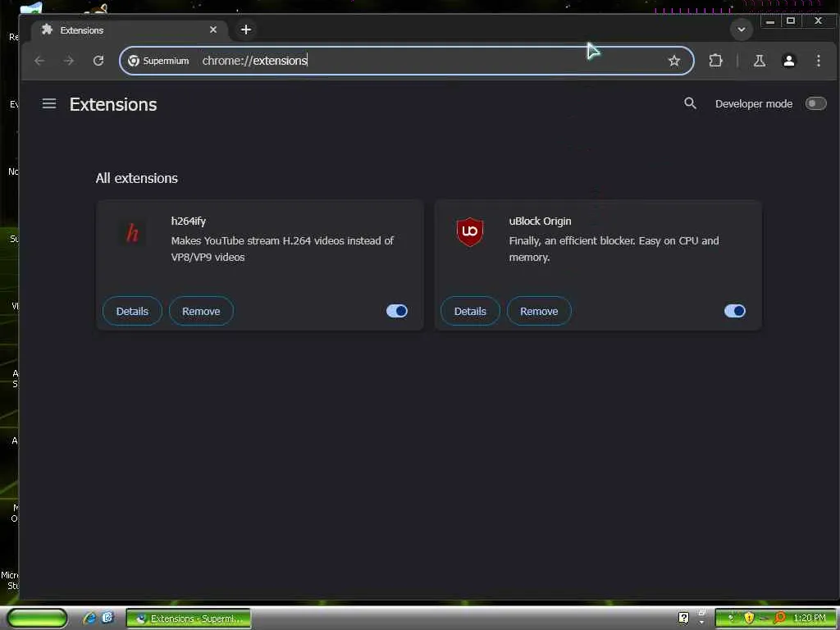Click the help question-mark tray icon

(683, 618)
